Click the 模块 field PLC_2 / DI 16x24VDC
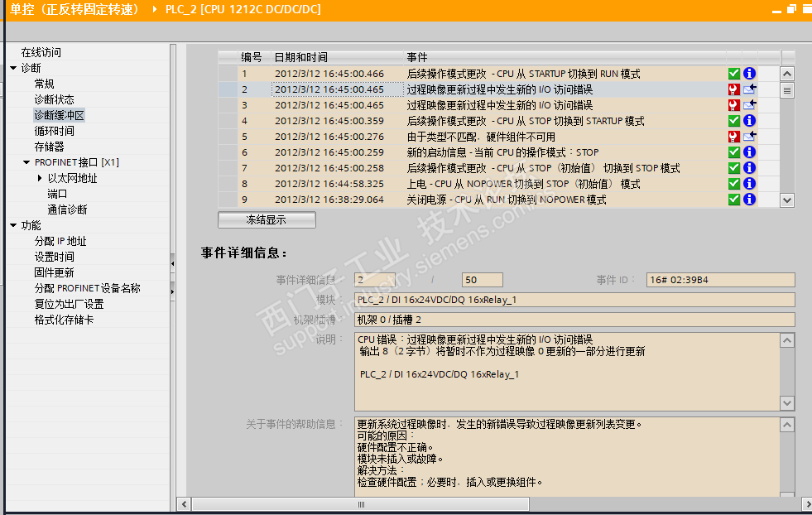 [x=574, y=300]
